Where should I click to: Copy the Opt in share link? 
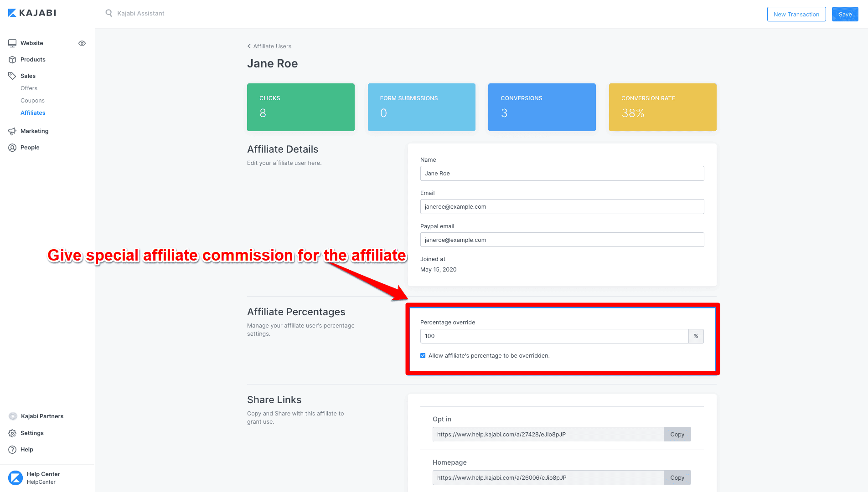click(677, 434)
